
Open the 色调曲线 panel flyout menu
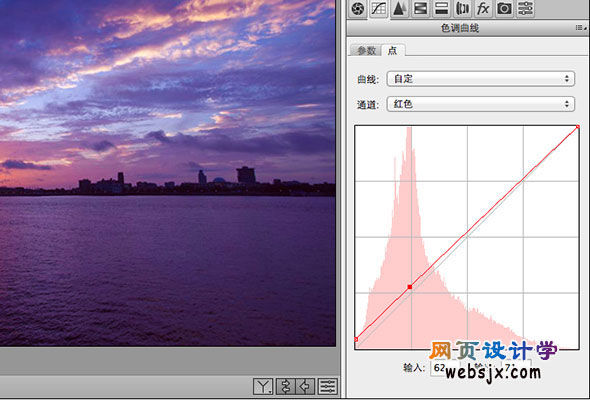(x=581, y=28)
